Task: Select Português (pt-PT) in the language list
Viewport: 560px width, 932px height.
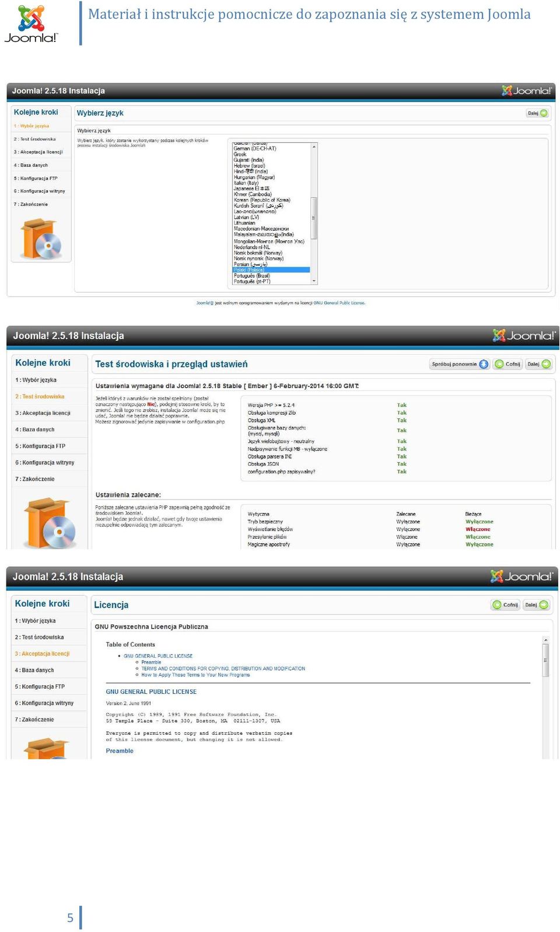Action: 252,282
